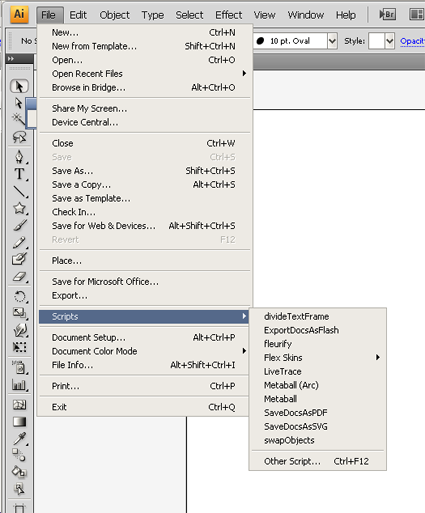The width and height of the screenshot is (425, 513).
Task: Click the 10 pt. Oval brush field
Action: (x=290, y=41)
